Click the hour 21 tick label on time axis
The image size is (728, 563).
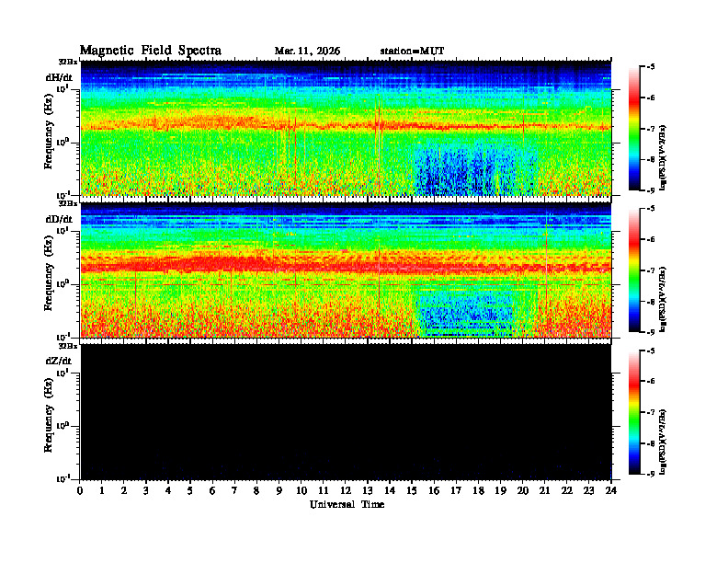544,491
